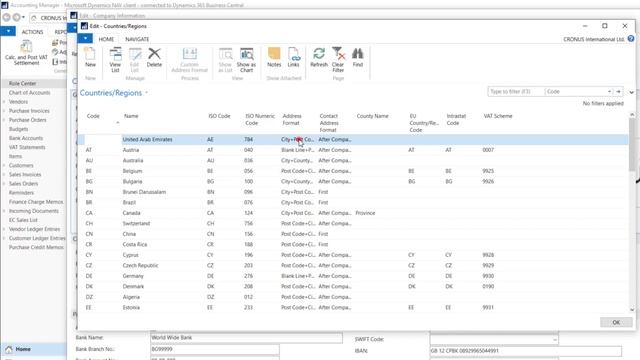Open main window application menu dropdown
The width and height of the screenshot is (640, 360).
pos(8,31)
